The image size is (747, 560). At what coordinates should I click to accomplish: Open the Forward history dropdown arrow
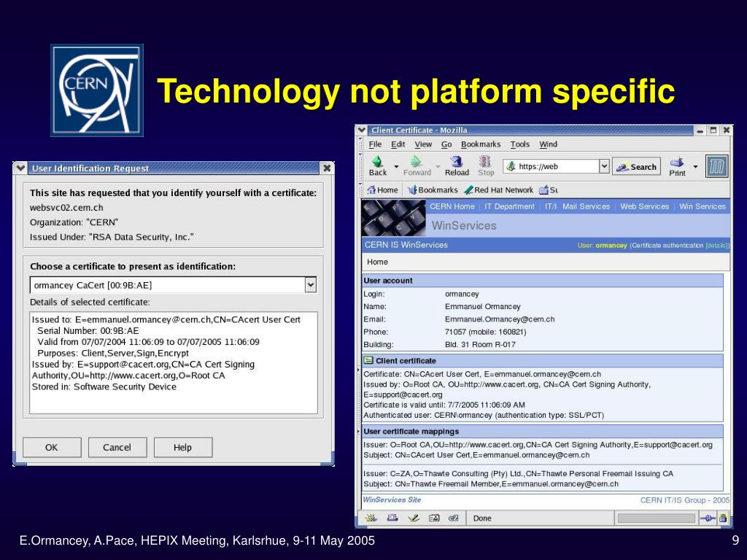[438, 166]
